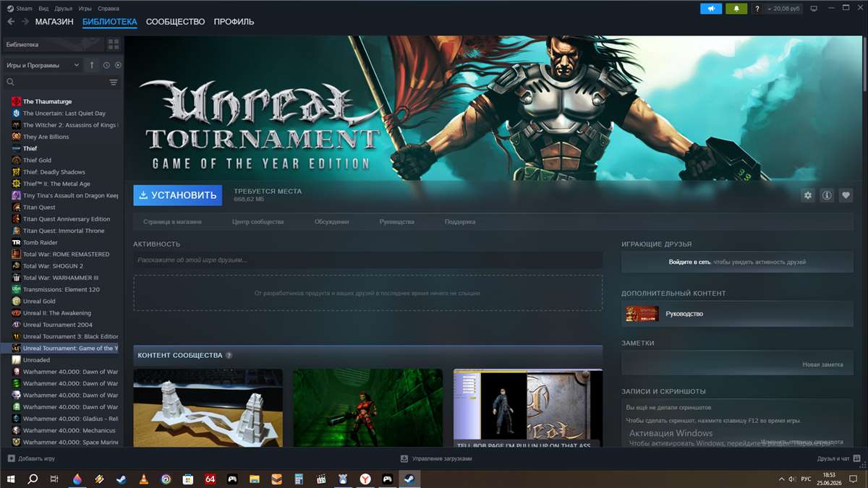Screen dimensions: 868x488
Task: Open advanced filter options next to search
Action: [114, 82]
